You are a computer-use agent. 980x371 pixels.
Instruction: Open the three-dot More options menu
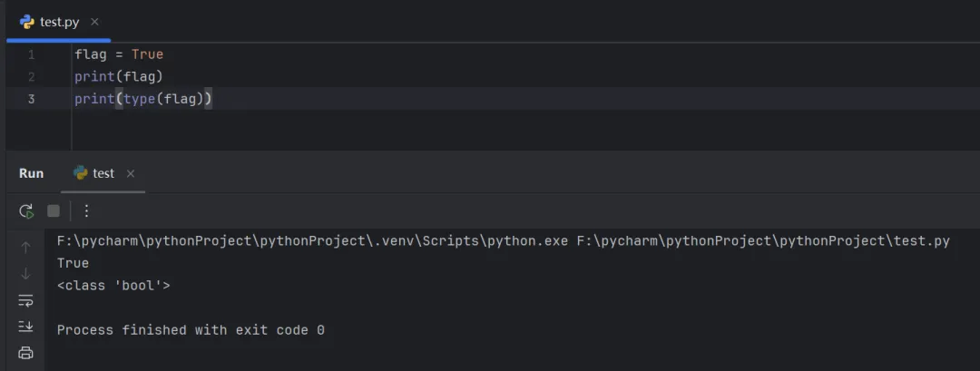coord(87,210)
